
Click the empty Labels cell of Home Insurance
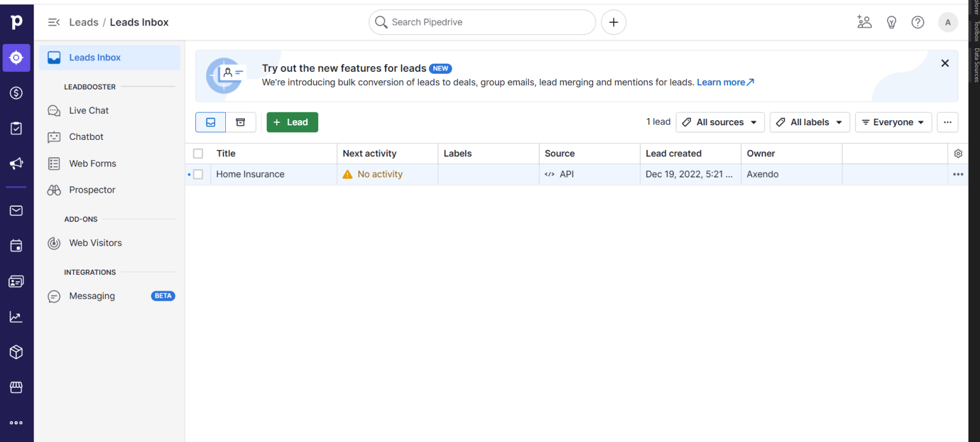(x=489, y=174)
